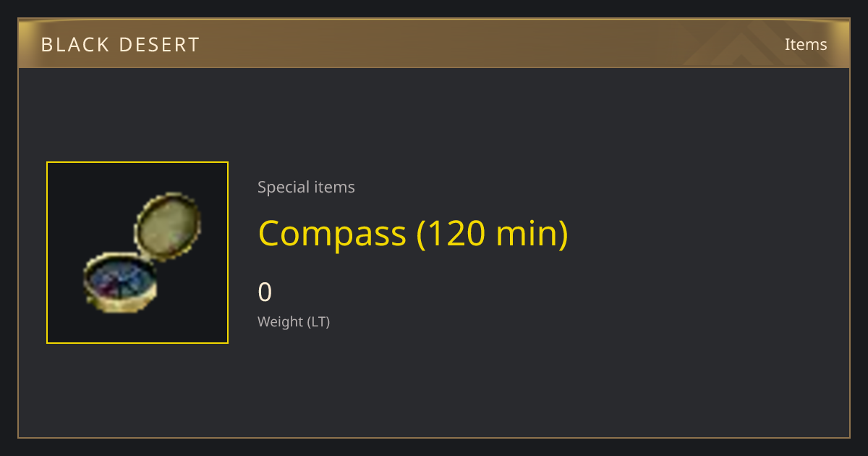Click the BLACK DESERT title
868x456 pixels.
(x=120, y=45)
